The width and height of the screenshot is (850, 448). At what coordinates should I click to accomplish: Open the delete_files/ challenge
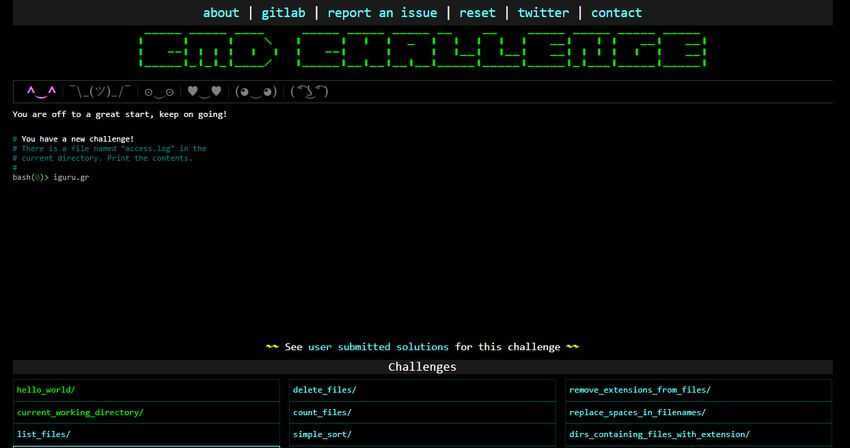pos(422,390)
